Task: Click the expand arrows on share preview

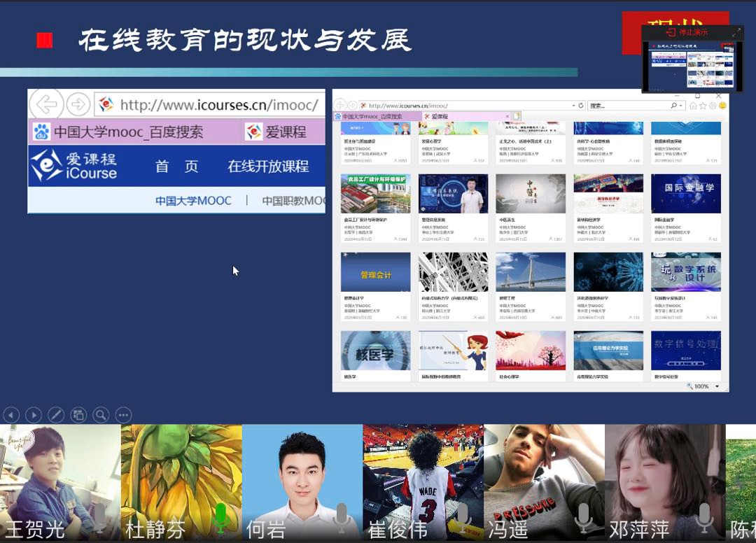Action: click(x=736, y=33)
